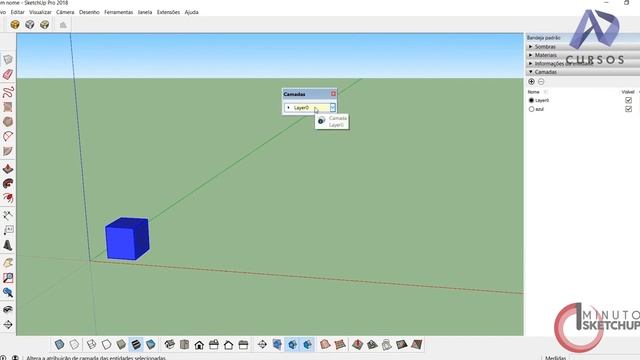The width and height of the screenshot is (640, 360).
Task: Activate the Zoom Window magnifier tool
Action: click(8, 278)
